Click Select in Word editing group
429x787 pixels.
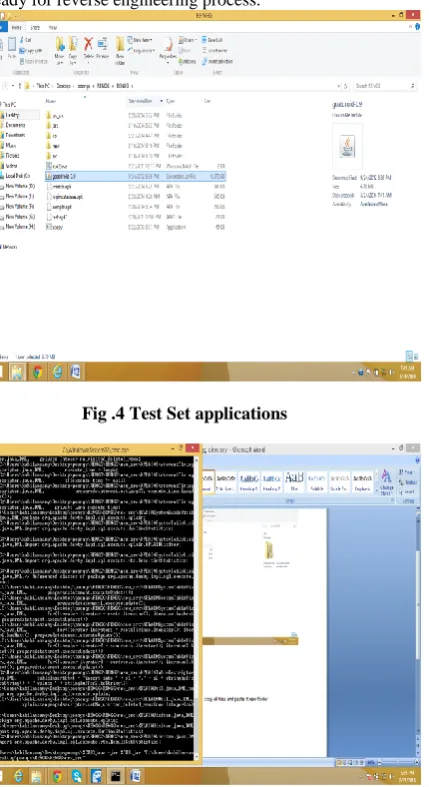click(406, 492)
